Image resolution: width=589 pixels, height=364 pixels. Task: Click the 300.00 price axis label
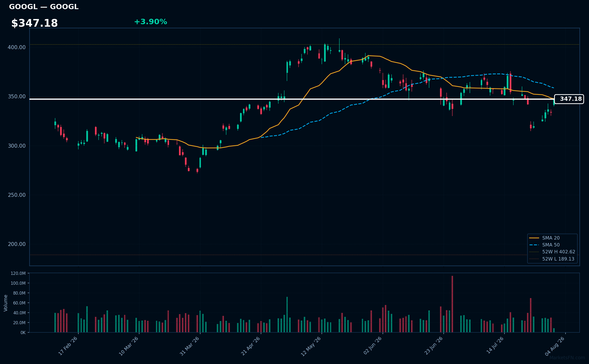pyautogui.click(x=17, y=146)
